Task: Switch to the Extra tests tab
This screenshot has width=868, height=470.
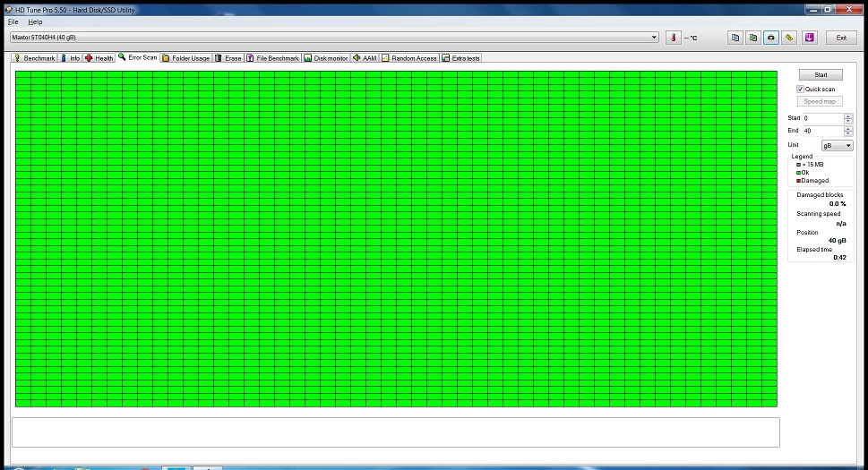Action: pos(460,58)
